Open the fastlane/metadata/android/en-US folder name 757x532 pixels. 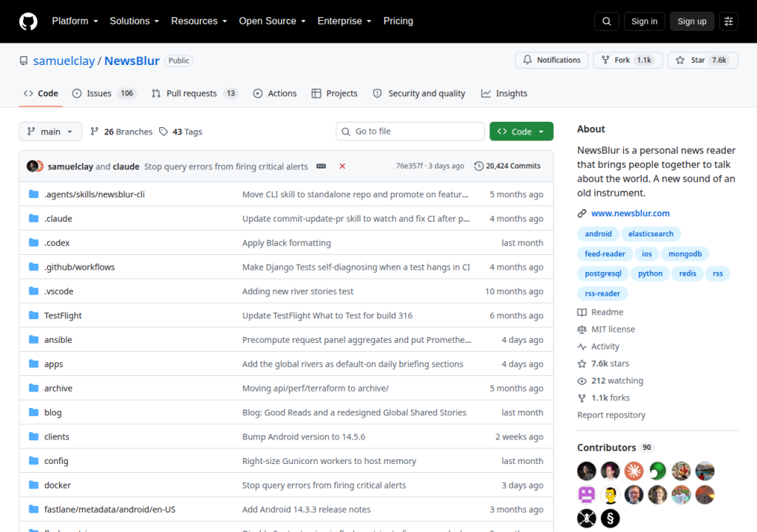click(109, 509)
